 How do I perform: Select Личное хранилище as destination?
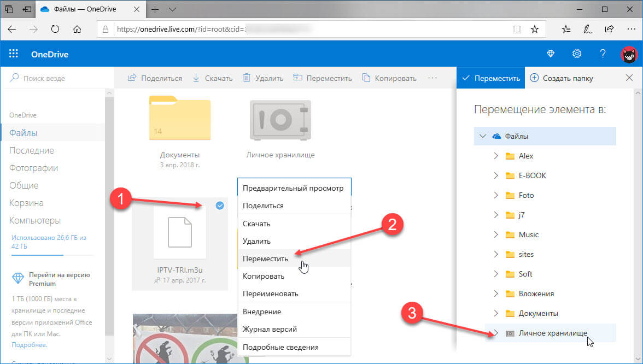550,333
